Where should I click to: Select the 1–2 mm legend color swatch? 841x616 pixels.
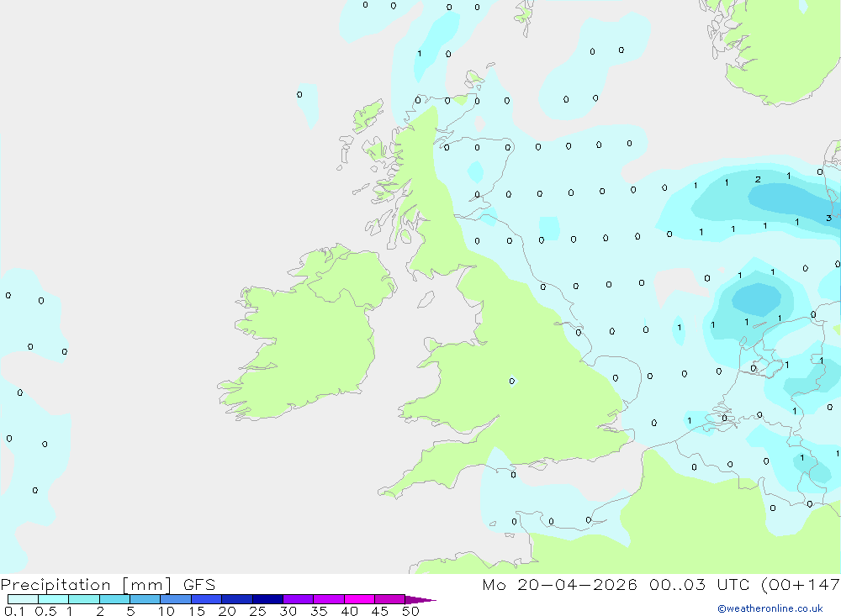(x=84, y=599)
